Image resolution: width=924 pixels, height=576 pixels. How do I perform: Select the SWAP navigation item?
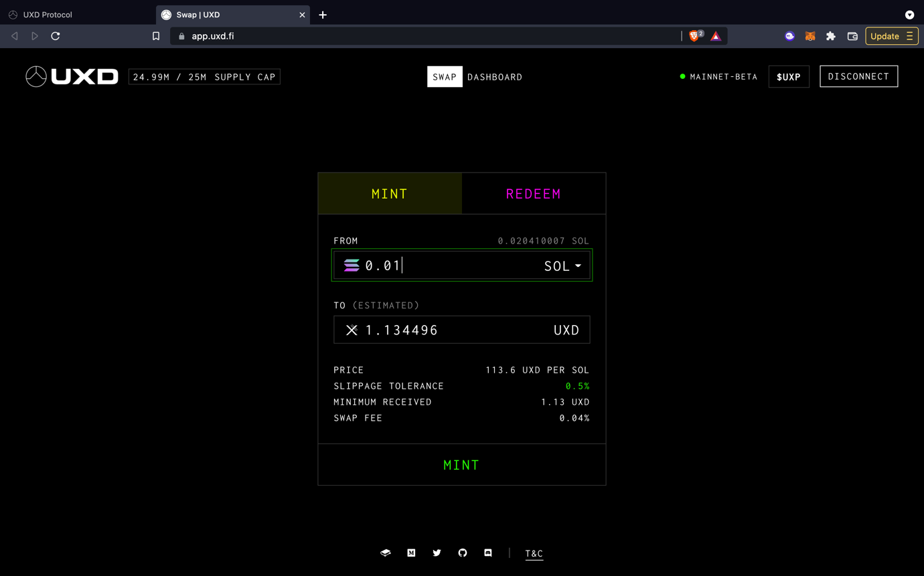(x=445, y=77)
